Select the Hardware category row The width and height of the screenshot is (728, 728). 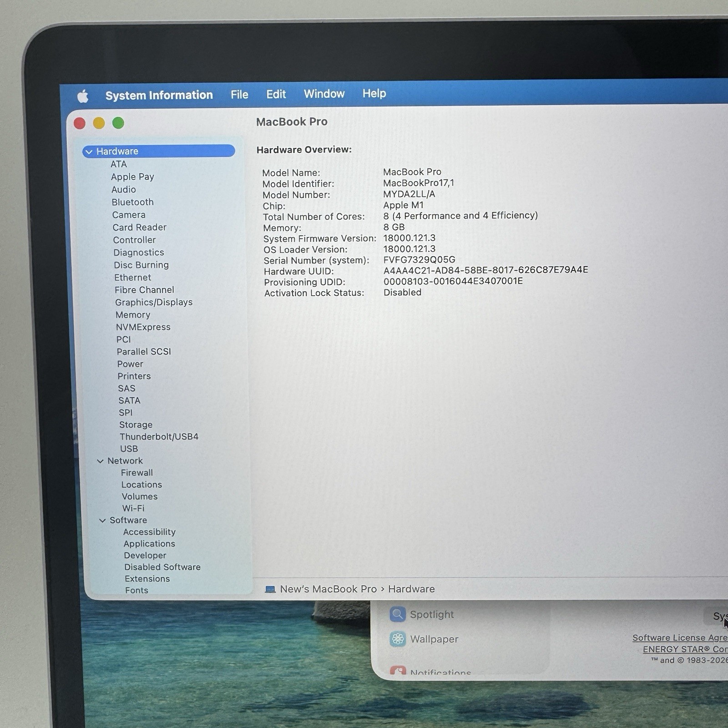[159, 151]
